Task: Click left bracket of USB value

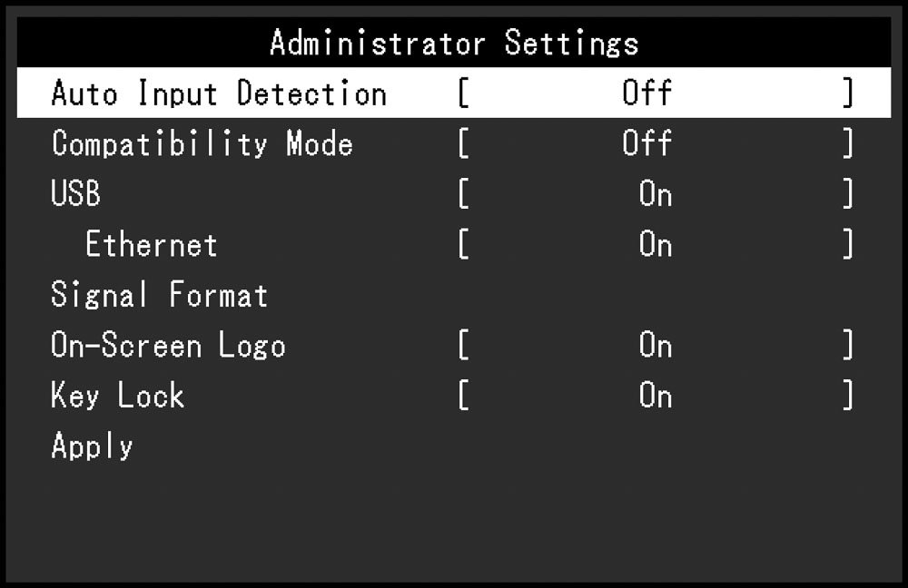Action: (463, 193)
